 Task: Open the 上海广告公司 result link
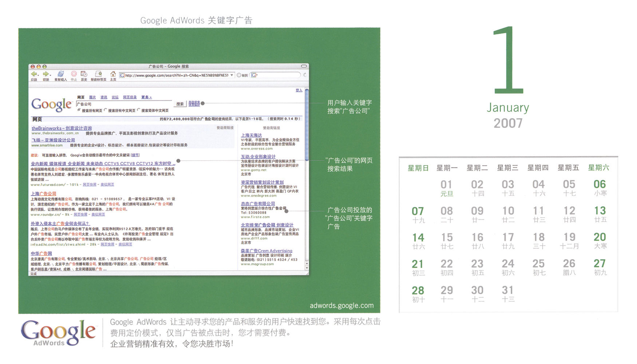coord(43,194)
